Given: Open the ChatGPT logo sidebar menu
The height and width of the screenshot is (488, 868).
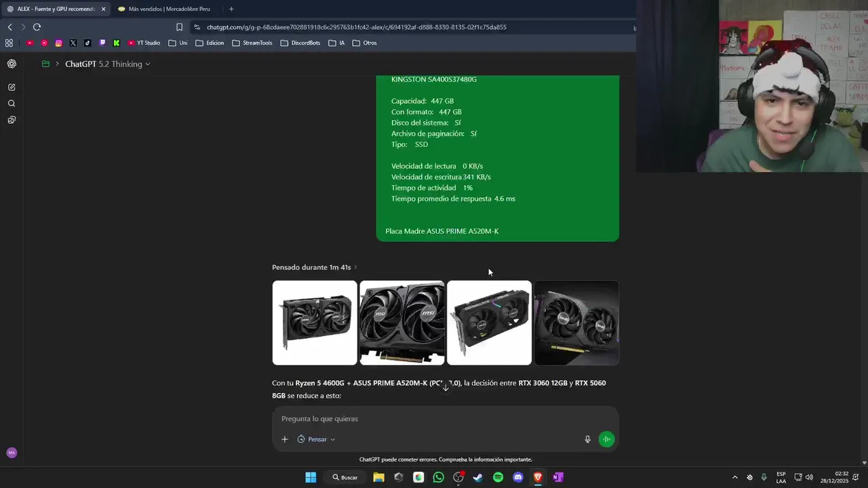Looking at the screenshot, I should coord(12,64).
